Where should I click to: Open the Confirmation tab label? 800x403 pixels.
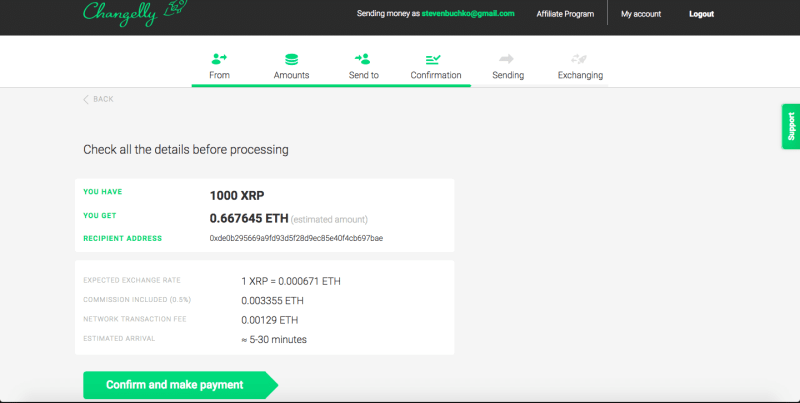[x=436, y=75]
